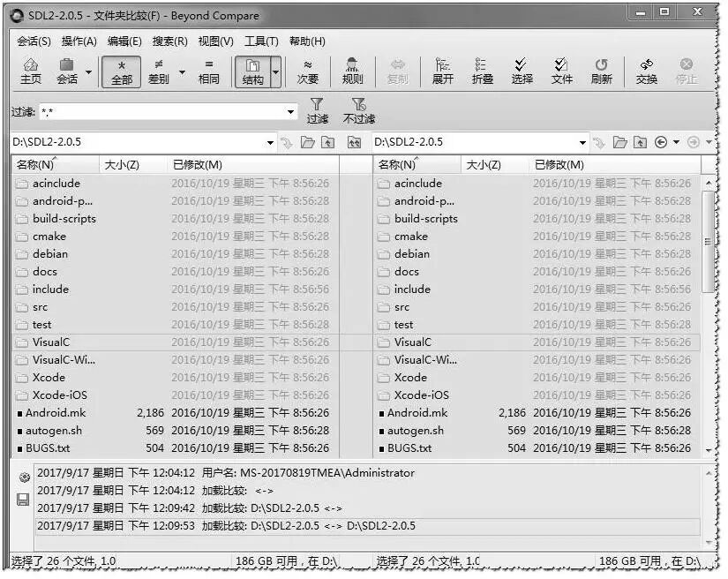Click the 展开 (Expand all) toolbar icon
The width and height of the screenshot is (728, 579).
442,71
